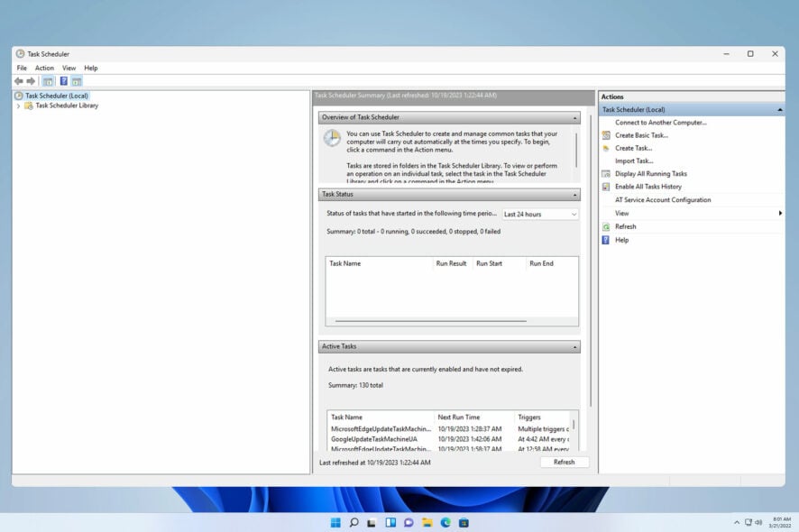Click the navigate back arrow
The height and width of the screenshot is (532, 799).
click(18, 81)
